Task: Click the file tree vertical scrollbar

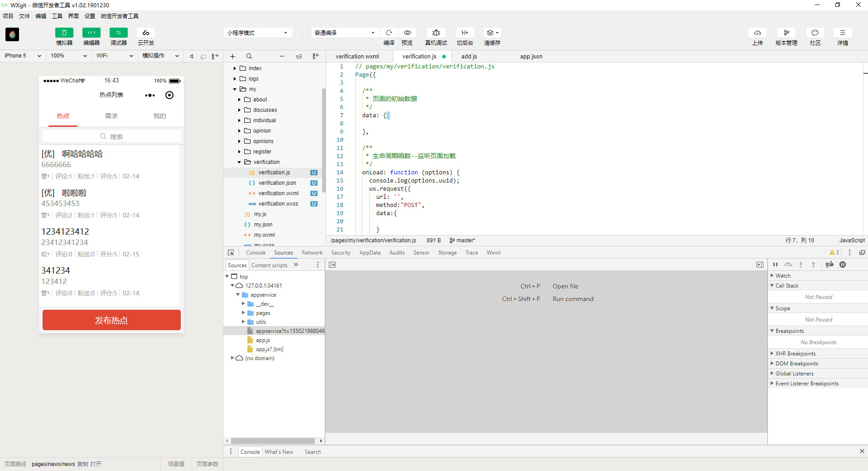Action: click(324, 140)
